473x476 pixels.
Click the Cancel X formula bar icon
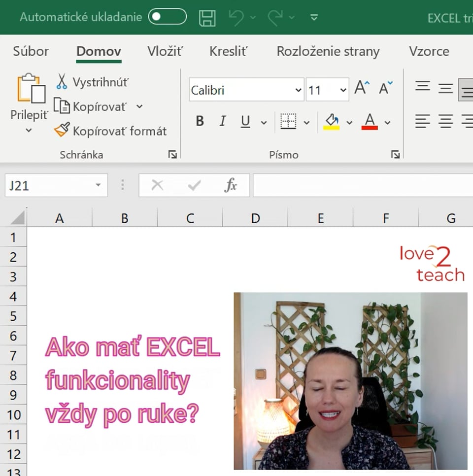coord(157,185)
